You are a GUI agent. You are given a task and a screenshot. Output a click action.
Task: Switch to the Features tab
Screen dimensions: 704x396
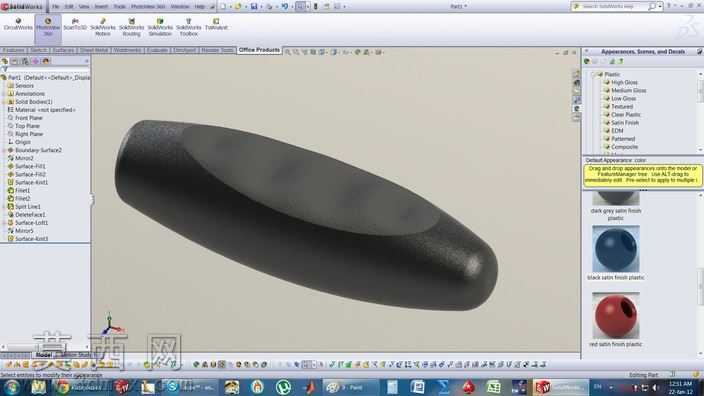click(x=13, y=50)
